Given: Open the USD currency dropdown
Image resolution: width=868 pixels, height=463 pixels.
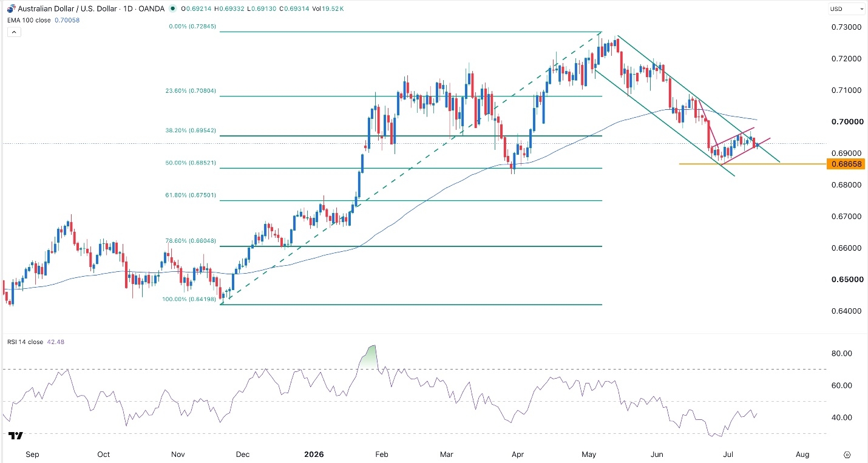Looking at the screenshot, I should pyautogui.click(x=846, y=9).
